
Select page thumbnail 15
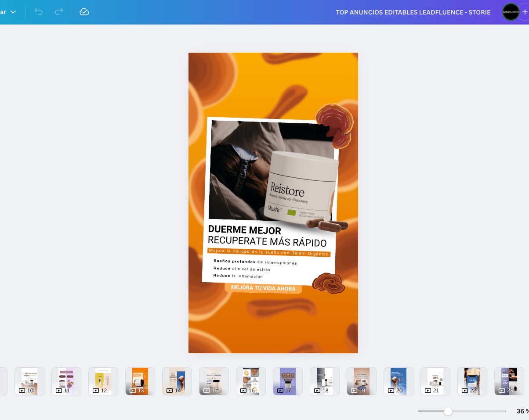[x=214, y=381]
